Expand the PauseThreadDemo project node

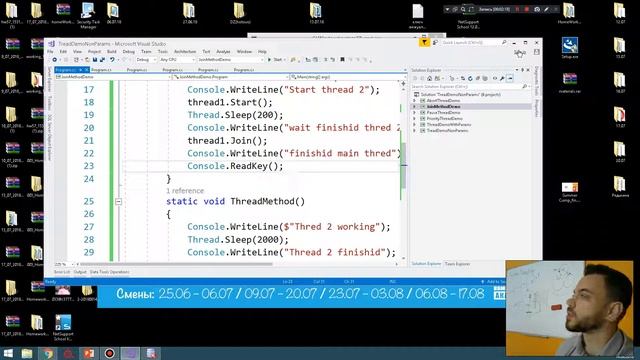pyautogui.click(x=415, y=113)
